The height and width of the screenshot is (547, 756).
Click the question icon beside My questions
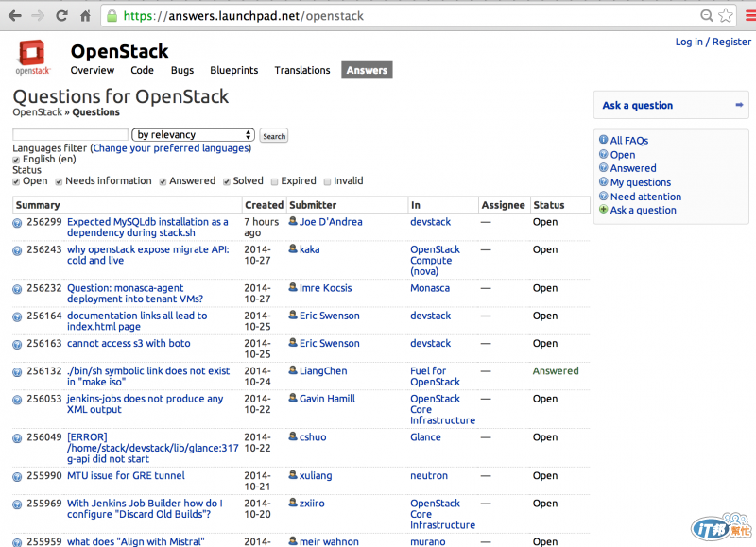click(x=603, y=181)
